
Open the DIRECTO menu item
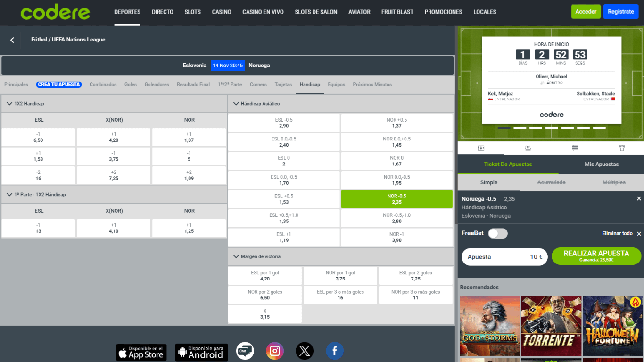[163, 12]
